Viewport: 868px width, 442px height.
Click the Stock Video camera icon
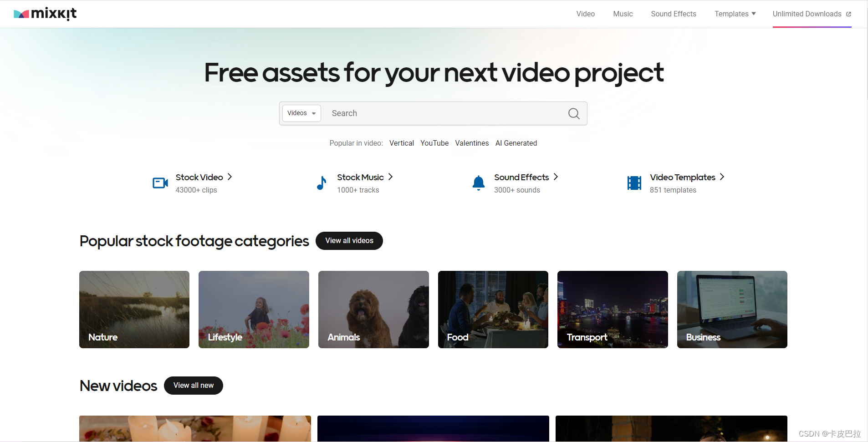pos(160,183)
